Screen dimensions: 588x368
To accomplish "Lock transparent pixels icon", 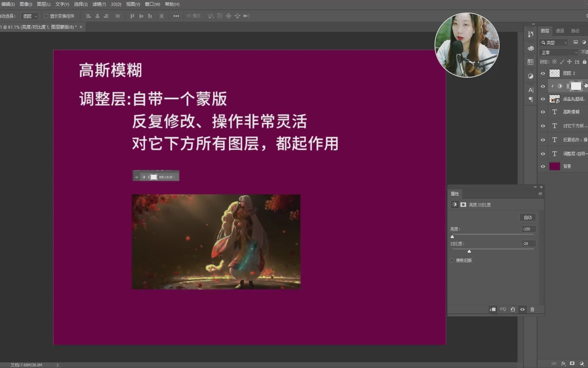I will pyautogui.click(x=555, y=62).
